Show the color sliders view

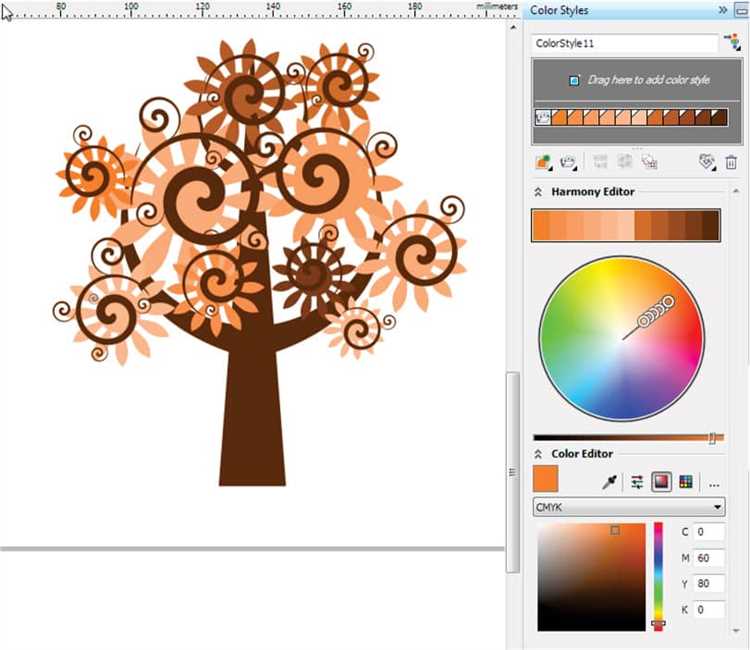[x=636, y=482]
